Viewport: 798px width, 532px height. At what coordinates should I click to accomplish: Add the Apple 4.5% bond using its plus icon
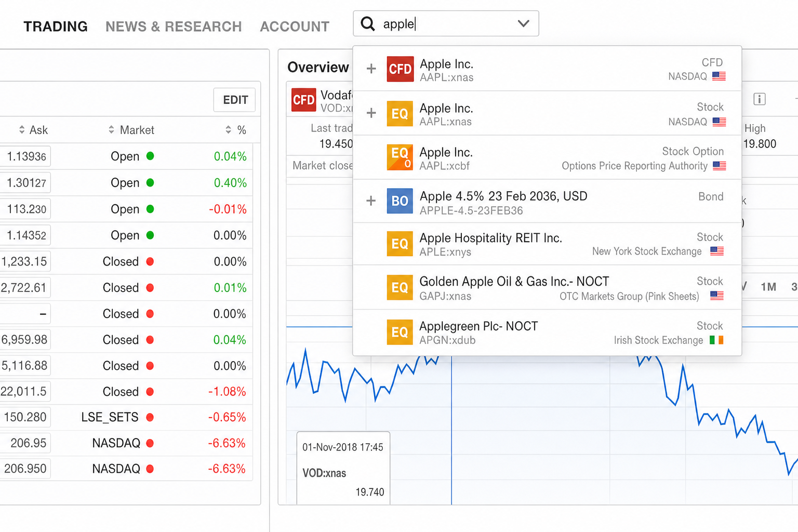pyautogui.click(x=371, y=201)
